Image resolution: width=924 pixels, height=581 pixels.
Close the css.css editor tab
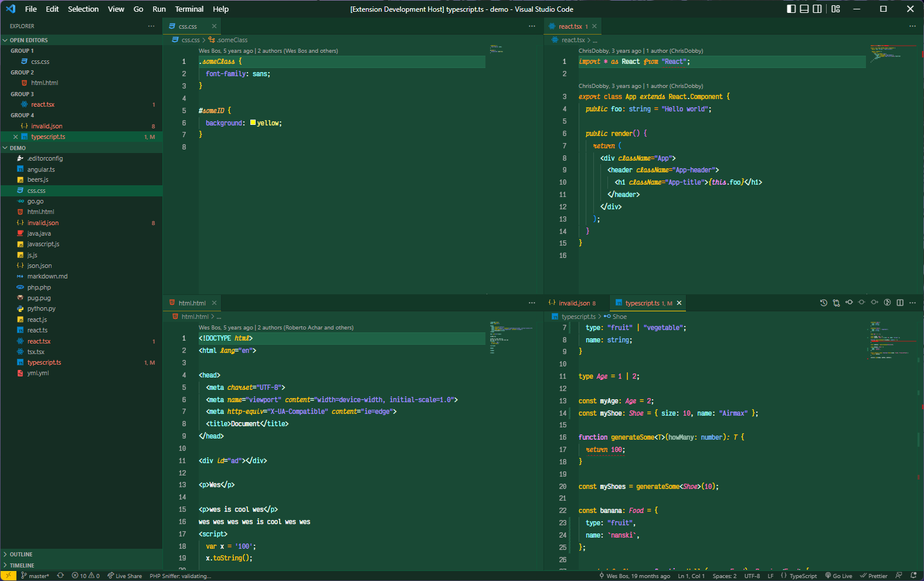214,26
